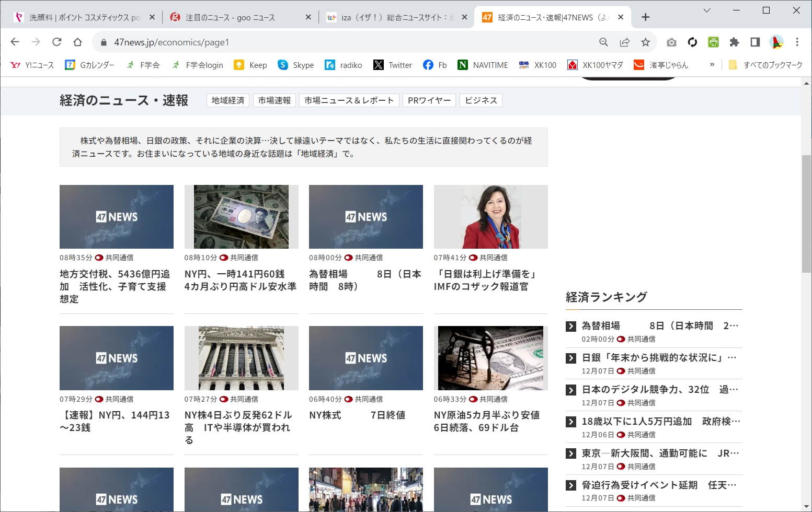Open the tab search chevron
Viewport: 812px width, 512px height.
point(707,10)
